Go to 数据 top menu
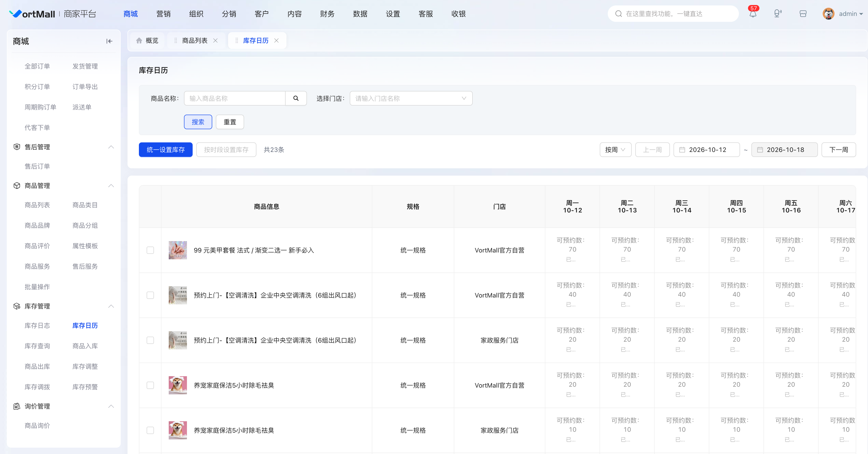The width and height of the screenshot is (868, 454). (x=360, y=14)
